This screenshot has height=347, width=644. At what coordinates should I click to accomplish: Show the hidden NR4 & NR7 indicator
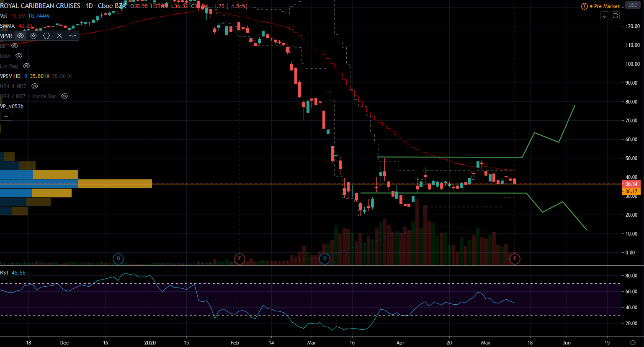(35, 86)
